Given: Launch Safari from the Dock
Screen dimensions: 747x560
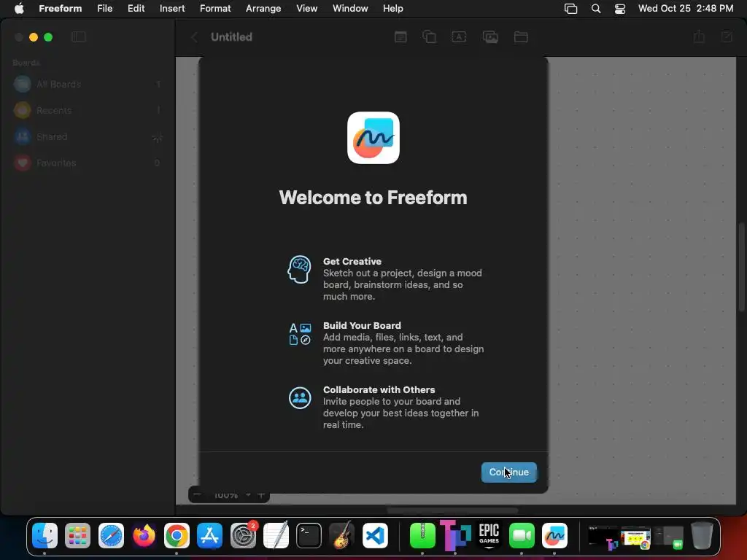Looking at the screenshot, I should coord(111,536).
